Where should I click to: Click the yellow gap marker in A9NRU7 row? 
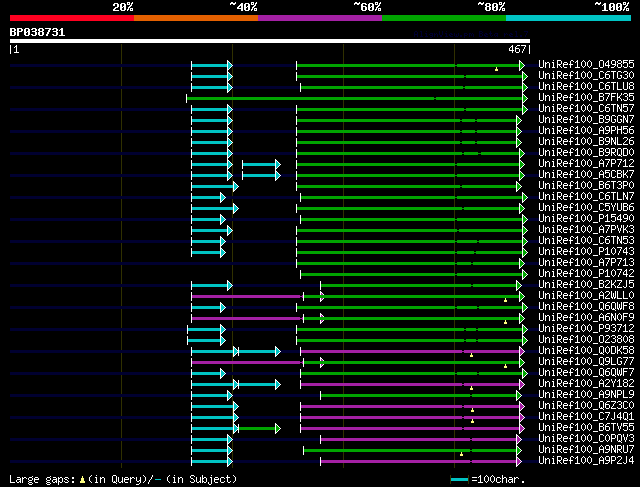[x=461, y=454]
